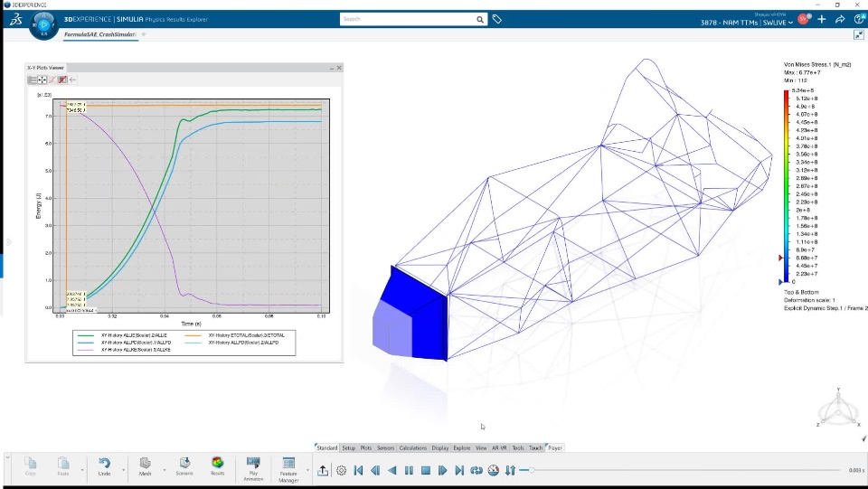Open the View tab
Screen dimensions: 868x489
pyautogui.click(x=481, y=448)
